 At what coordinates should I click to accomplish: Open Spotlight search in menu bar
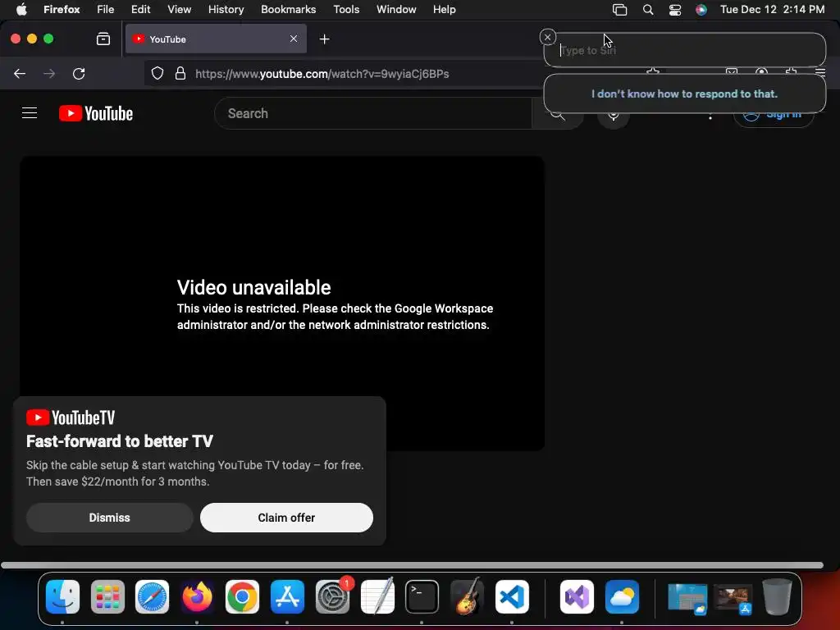[x=648, y=10]
